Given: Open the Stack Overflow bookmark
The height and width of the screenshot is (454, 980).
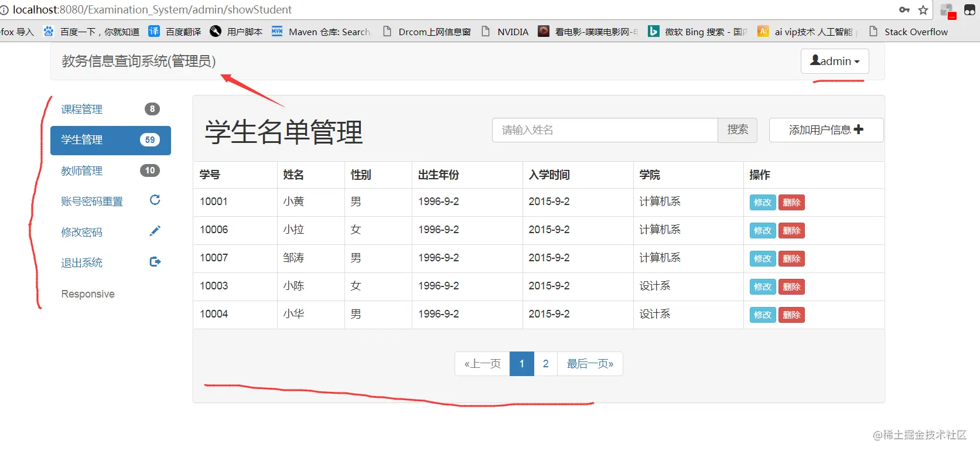Looking at the screenshot, I should coord(908,32).
